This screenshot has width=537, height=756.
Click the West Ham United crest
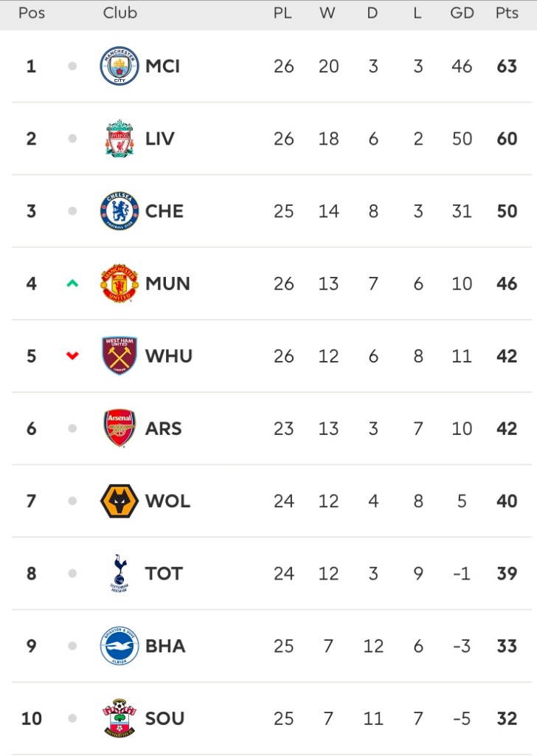[x=119, y=356]
